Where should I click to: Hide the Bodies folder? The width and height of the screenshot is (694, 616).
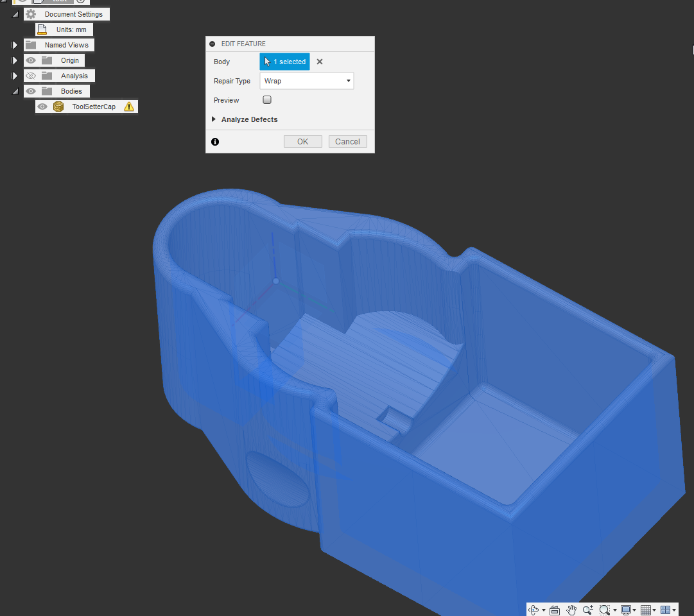pyautogui.click(x=30, y=90)
